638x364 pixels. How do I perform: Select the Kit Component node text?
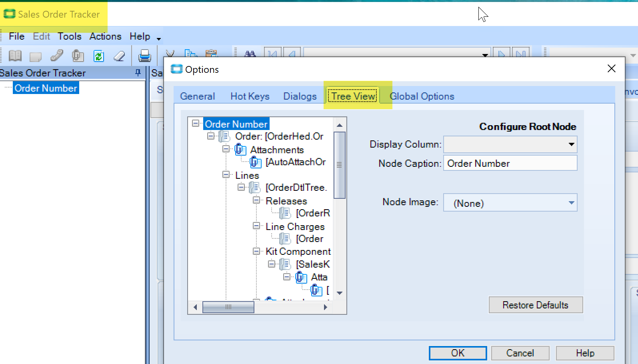(x=298, y=252)
